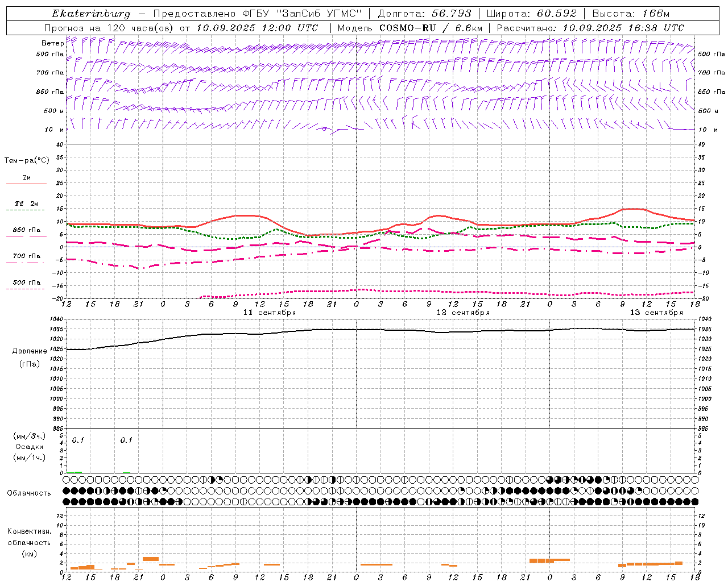Click the (км) unit label
Image resolution: width=728 pixels, height=582 pixels.
click(x=29, y=553)
